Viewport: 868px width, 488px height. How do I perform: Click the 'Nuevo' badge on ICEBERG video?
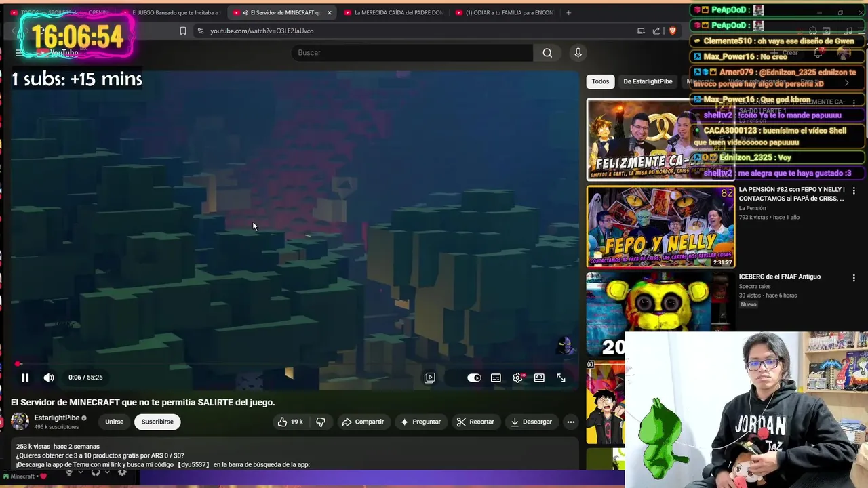pyautogui.click(x=749, y=304)
